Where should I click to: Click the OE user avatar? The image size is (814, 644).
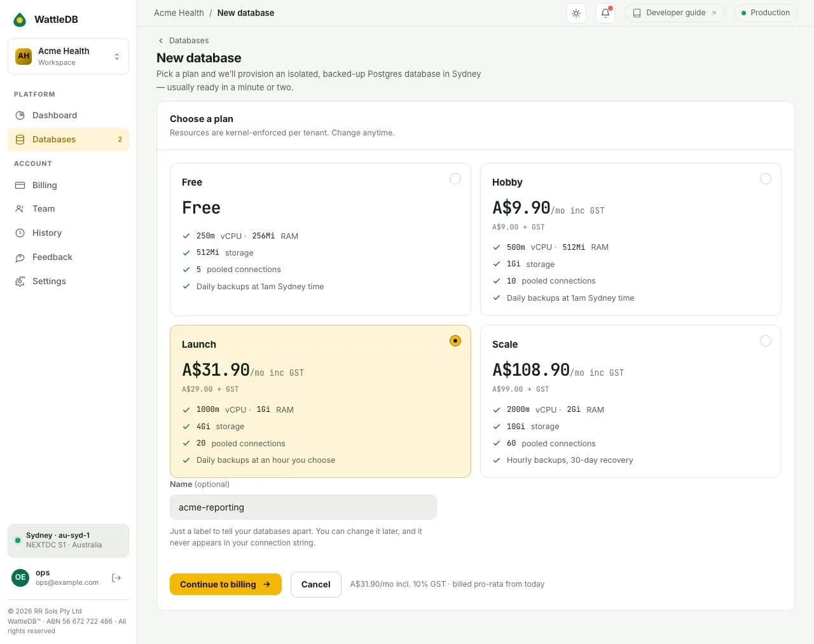pos(20,577)
